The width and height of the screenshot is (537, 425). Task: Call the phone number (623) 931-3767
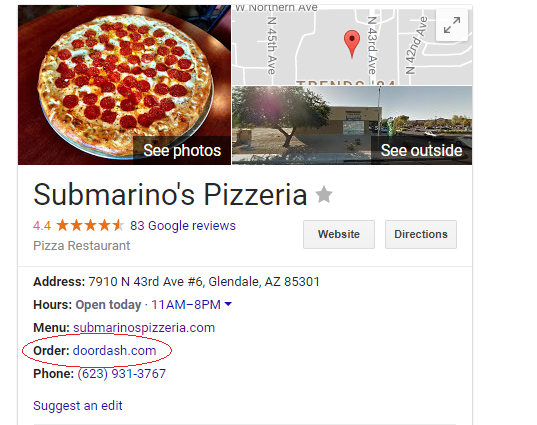[x=122, y=374]
